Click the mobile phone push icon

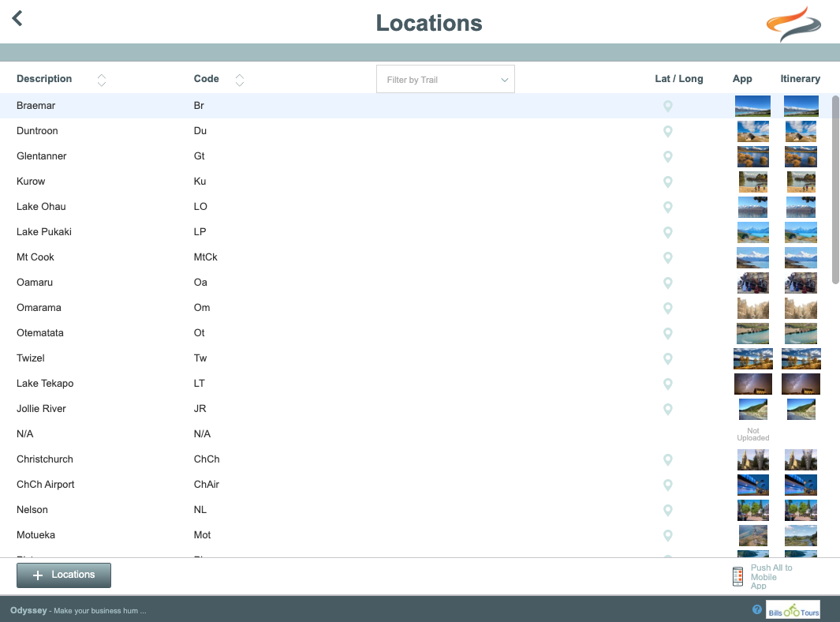(x=737, y=576)
